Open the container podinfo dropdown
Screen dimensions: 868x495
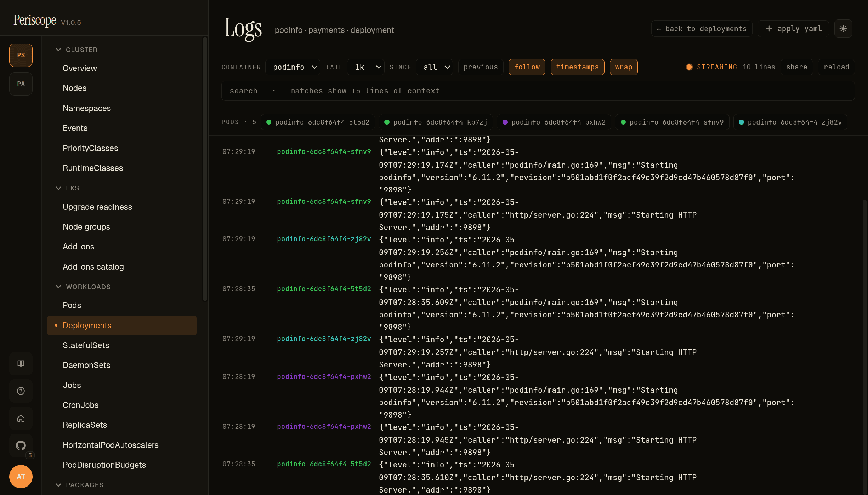point(293,67)
